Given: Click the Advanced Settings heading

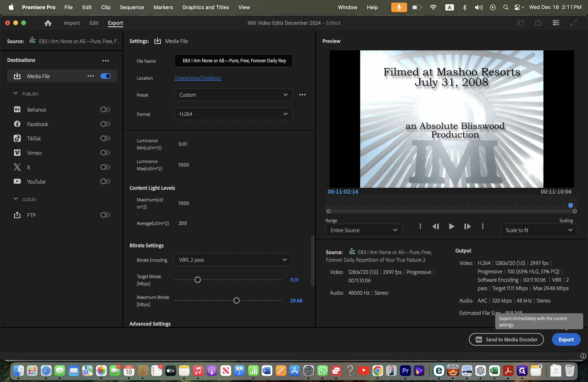Looking at the screenshot, I should 150,324.
